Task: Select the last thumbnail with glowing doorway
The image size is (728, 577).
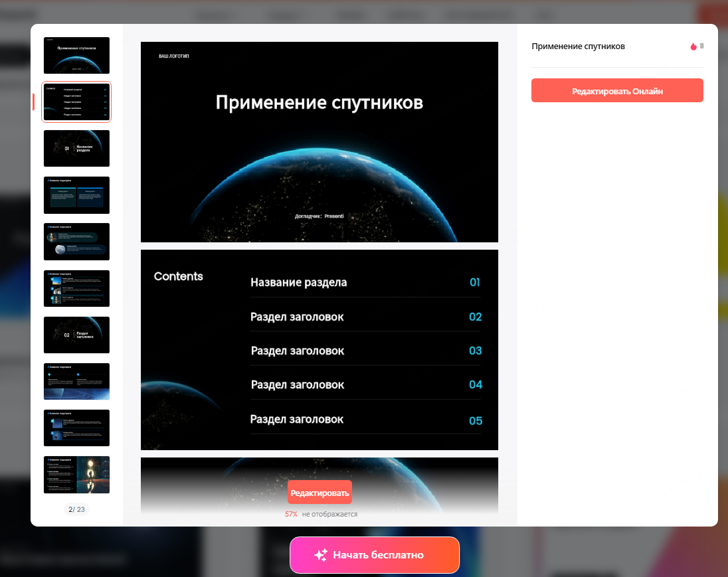Action: [76, 474]
